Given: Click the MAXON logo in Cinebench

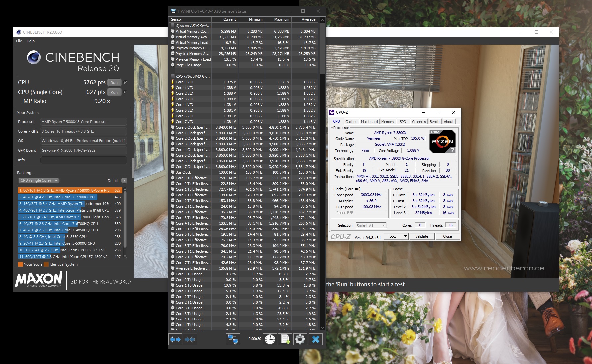Looking at the screenshot, I should coord(39,279).
